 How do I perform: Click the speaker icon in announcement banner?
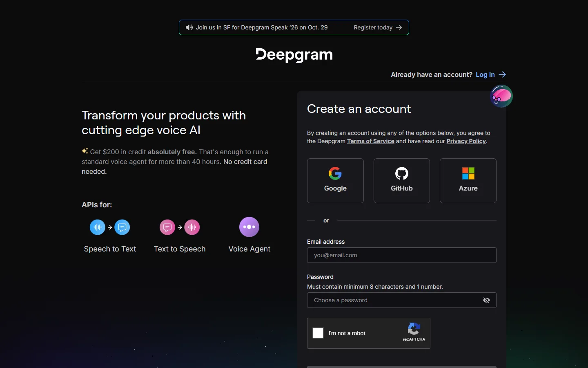189,27
